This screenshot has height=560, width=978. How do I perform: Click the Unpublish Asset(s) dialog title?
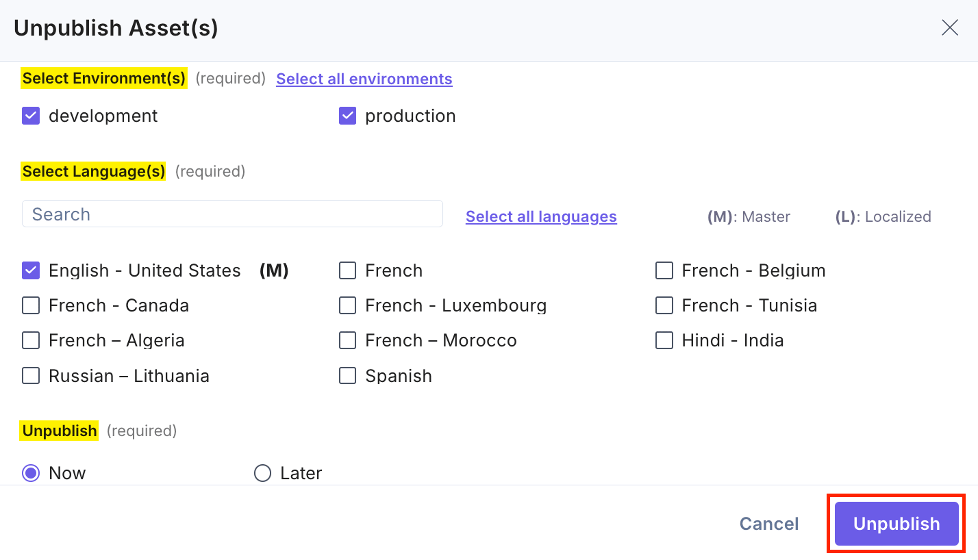click(x=116, y=28)
